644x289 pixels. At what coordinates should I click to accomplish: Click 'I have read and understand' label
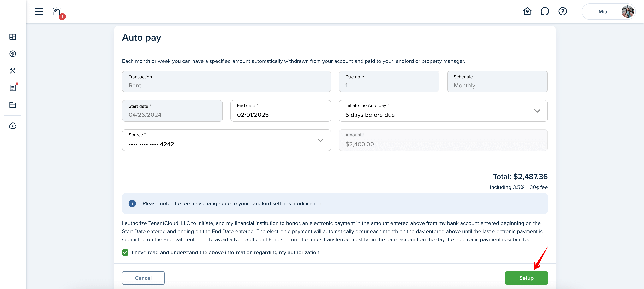click(x=226, y=252)
